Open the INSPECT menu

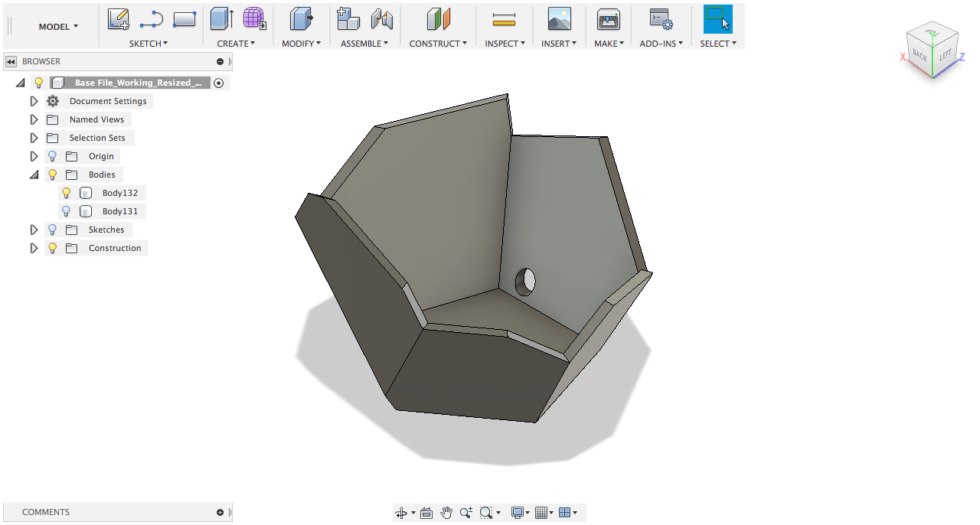point(505,44)
